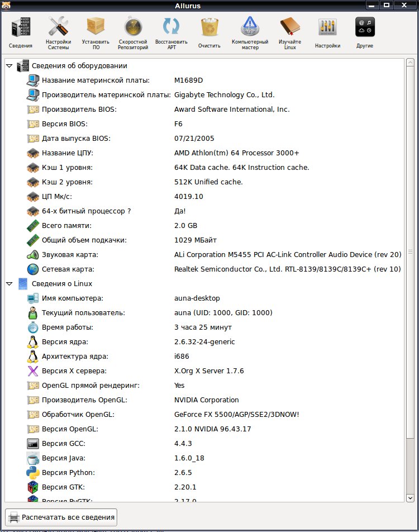Click the icon beside OpenGL прямой рендеринг
The height and width of the screenshot is (532, 419).
(33, 386)
